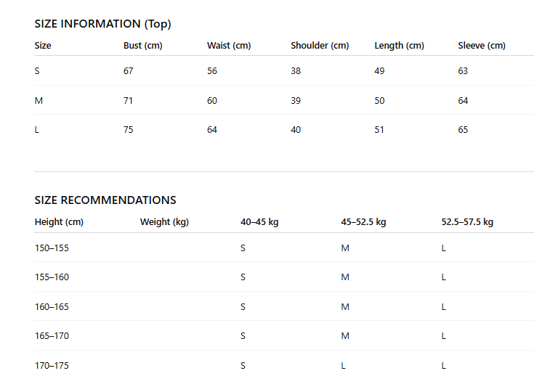Select waist value 60 in size M row

click(x=212, y=101)
